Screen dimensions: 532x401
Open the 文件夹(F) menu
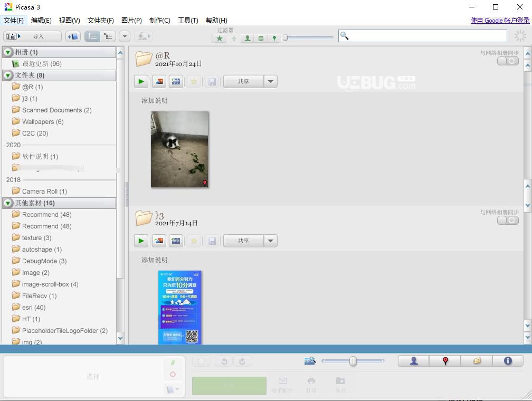click(100, 21)
